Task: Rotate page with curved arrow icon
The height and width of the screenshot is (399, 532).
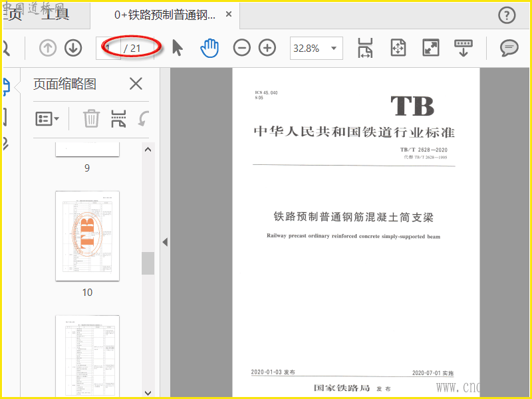Action: pos(144,119)
